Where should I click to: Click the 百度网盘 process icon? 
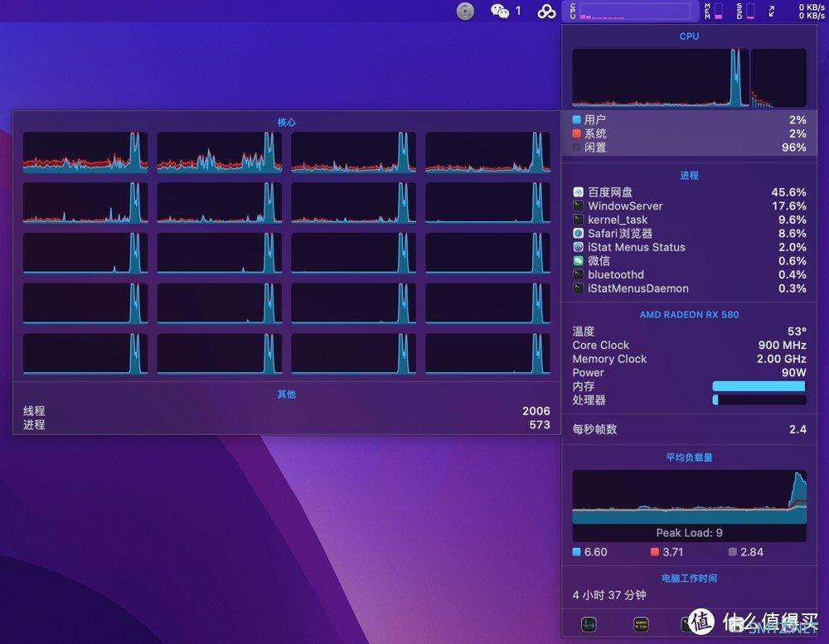(x=578, y=192)
